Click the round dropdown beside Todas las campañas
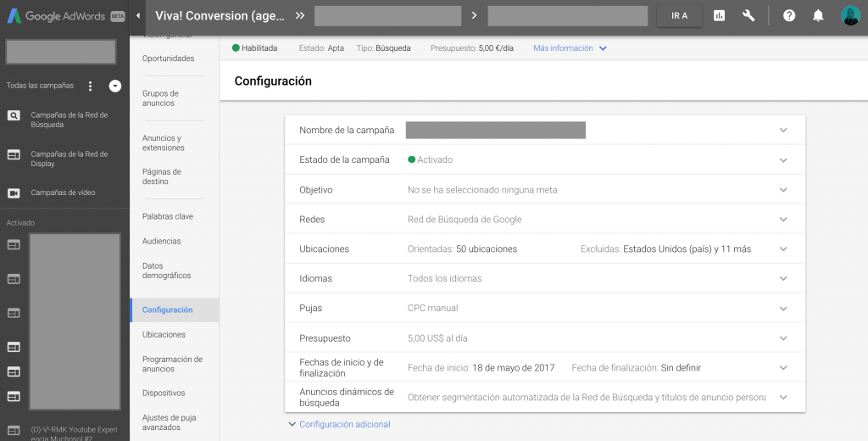The height and width of the screenshot is (441, 868). (115, 86)
